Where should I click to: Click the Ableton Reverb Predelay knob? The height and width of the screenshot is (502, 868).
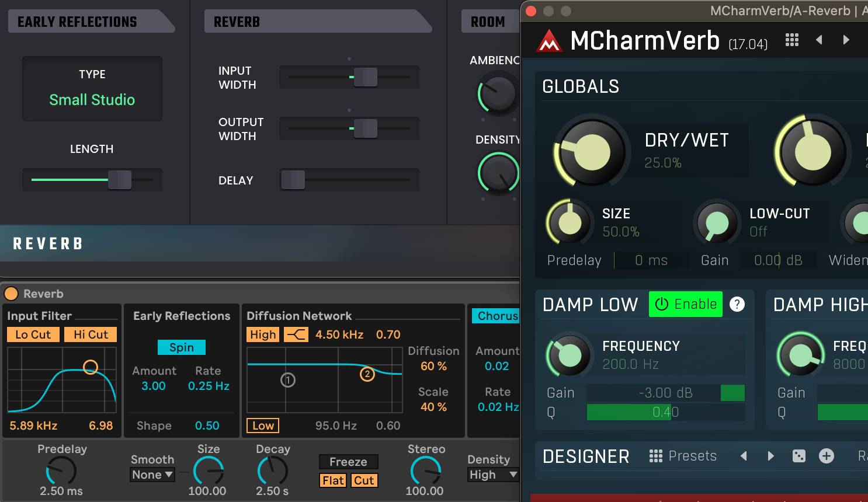(x=61, y=470)
